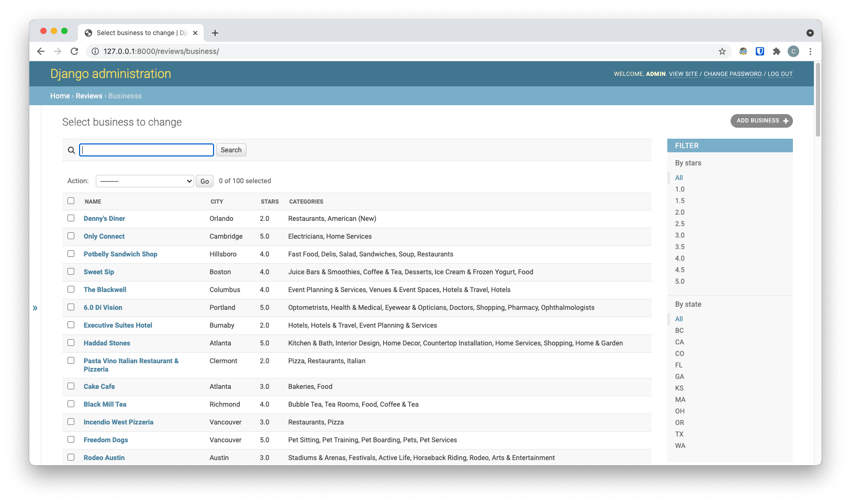Open the Extensions puzzle piece menu
Image resolution: width=851 pixels, height=504 pixels.
tap(777, 51)
